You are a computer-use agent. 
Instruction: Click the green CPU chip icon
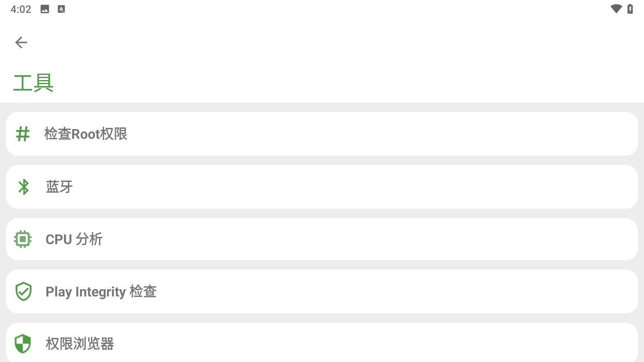tap(23, 239)
